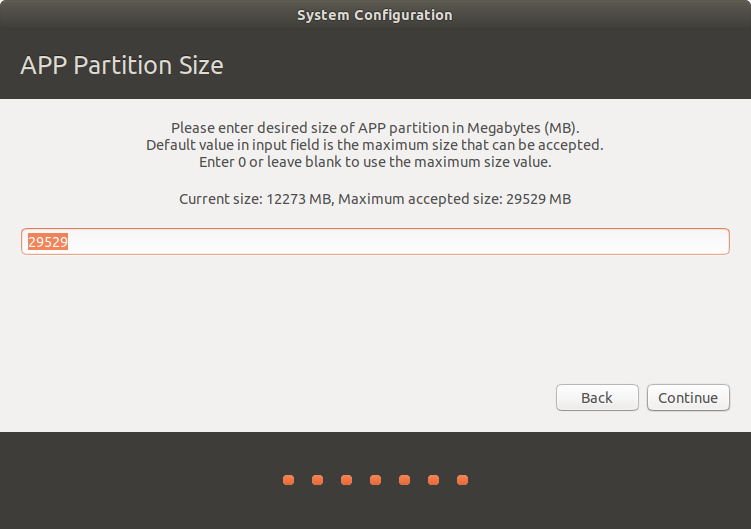Focus the APP partition size input field

click(x=375, y=242)
